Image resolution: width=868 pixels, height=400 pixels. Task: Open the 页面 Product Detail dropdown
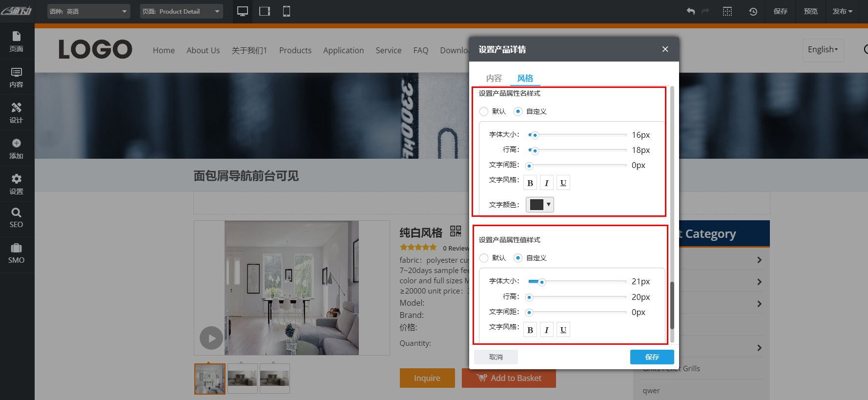click(x=181, y=11)
